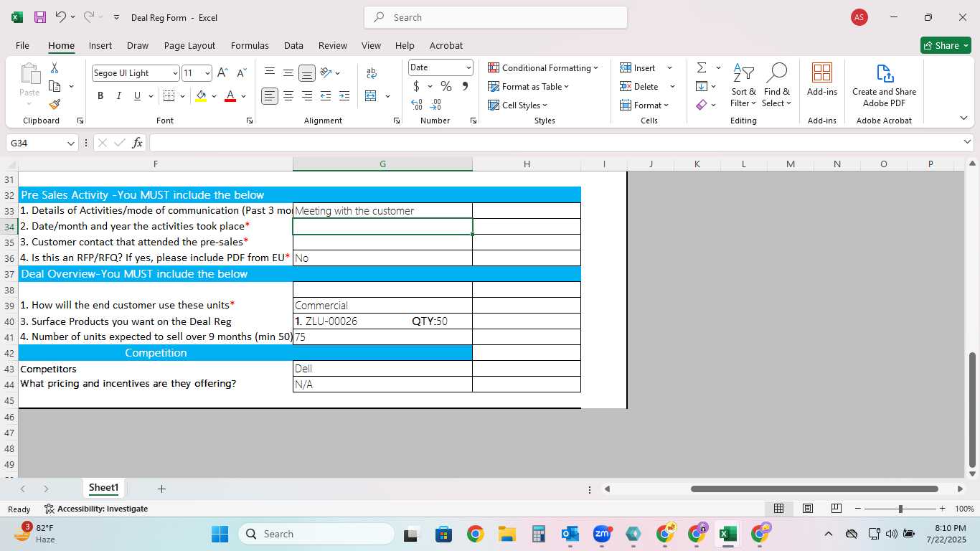This screenshot has width=980, height=551.
Task: Decrease font size with the smaller A icon
Action: (x=241, y=72)
